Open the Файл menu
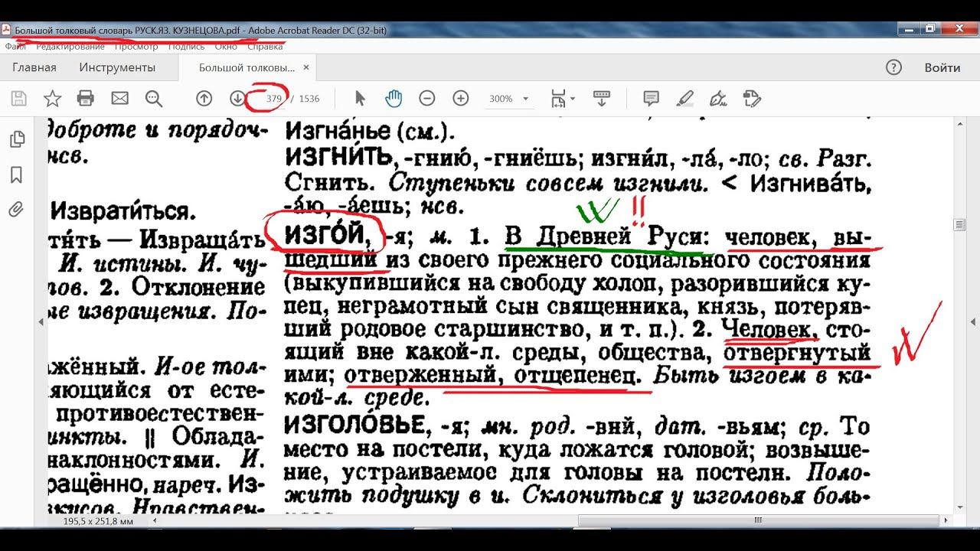 [x=15, y=47]
